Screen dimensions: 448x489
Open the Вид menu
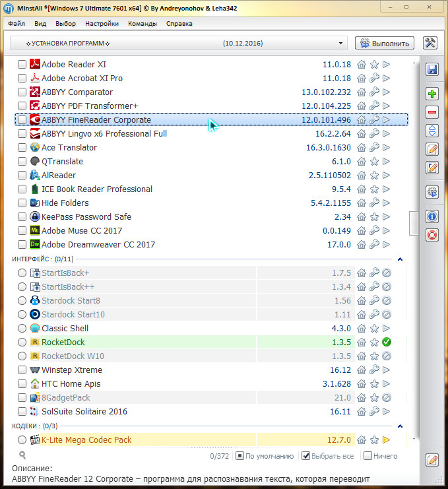[40, 24]
